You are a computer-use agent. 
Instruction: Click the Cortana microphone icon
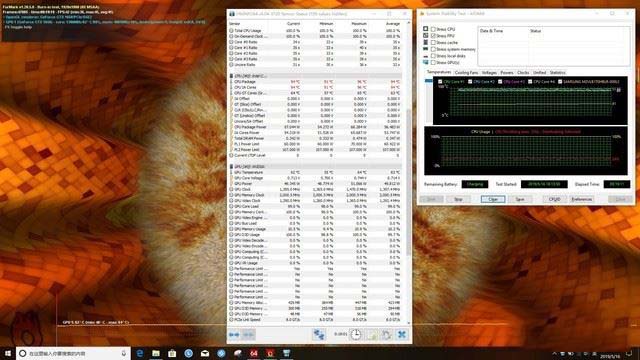coord(124,353)
